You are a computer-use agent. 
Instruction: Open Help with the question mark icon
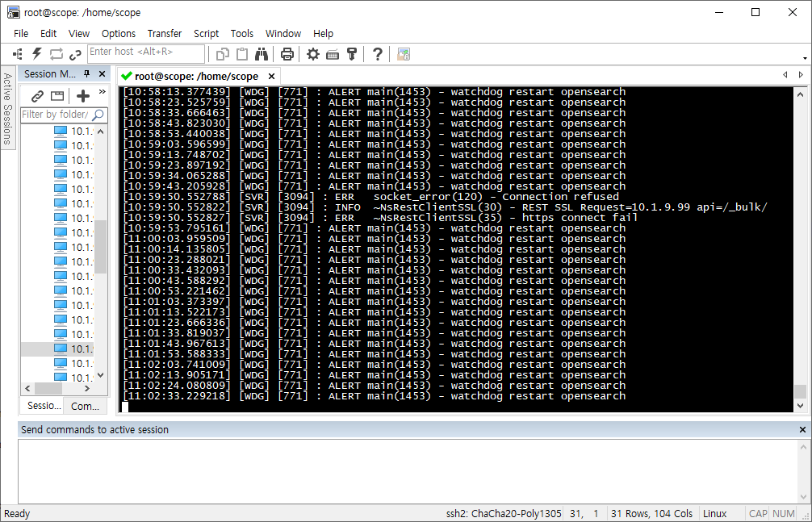(x=378, y=54)
